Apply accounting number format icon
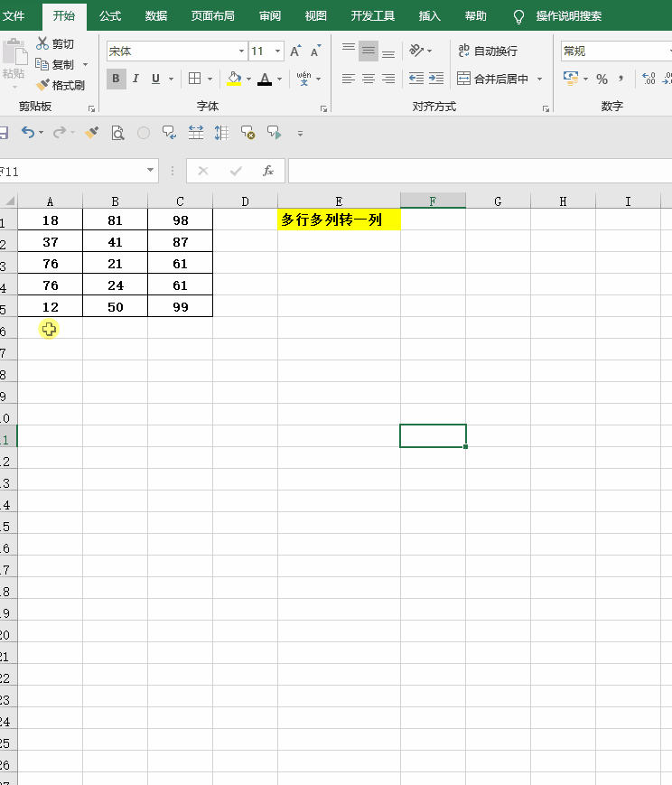 pos(571,79)
